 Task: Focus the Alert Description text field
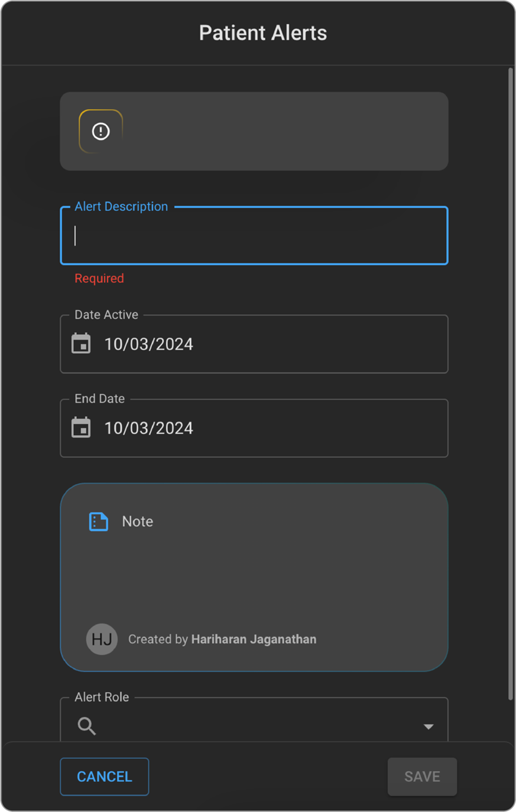[254, 236]
